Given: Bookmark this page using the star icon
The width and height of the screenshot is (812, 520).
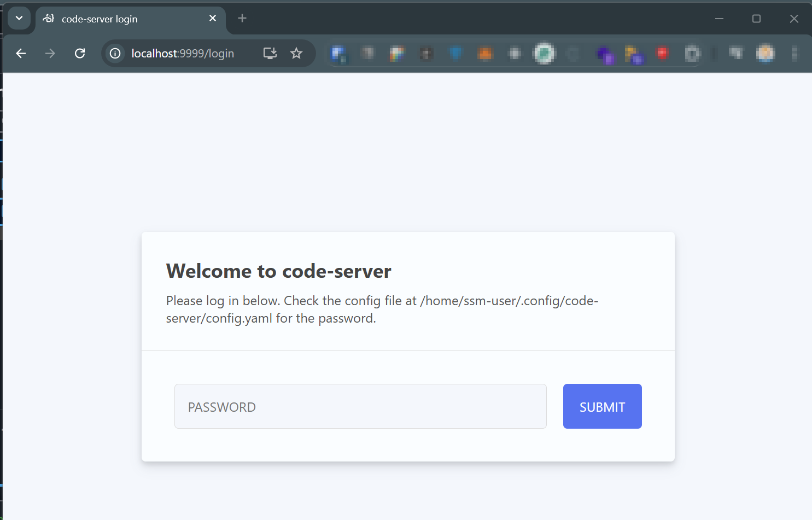Looking at the screenshot, I should [296, 53].
